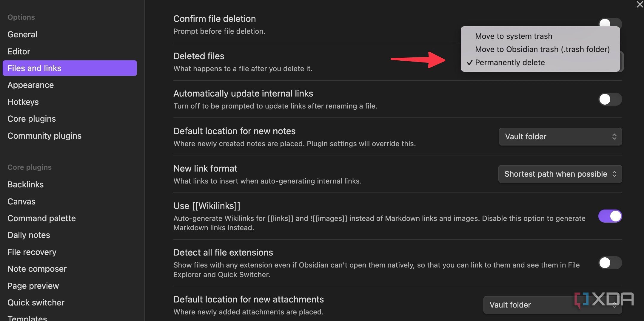Viewport: 644px width, 321px height.
Task: Open the Core plugins section
Action: pos(31,119)
